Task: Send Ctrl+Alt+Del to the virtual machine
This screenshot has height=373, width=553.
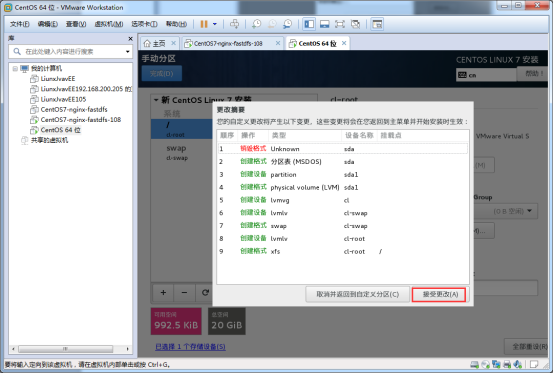Action: point(235,24)
